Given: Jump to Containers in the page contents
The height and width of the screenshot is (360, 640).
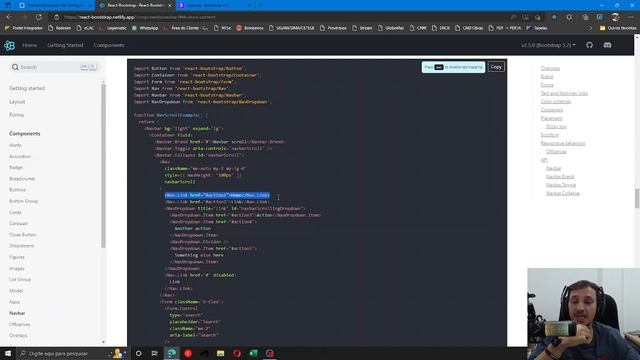Looking at the screenshot, I should click(x=552, y=110).
